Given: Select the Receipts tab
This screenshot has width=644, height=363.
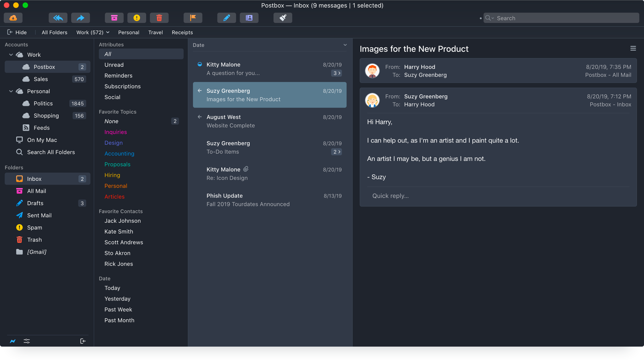Looking at the screenshot, I should coord(182,32).
